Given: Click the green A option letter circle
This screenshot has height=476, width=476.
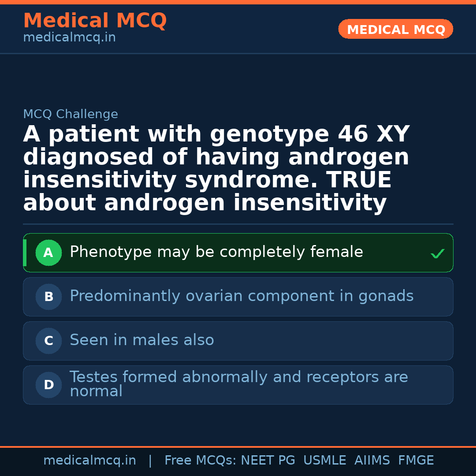Looking at the screenshot, I should click(48, 253).
